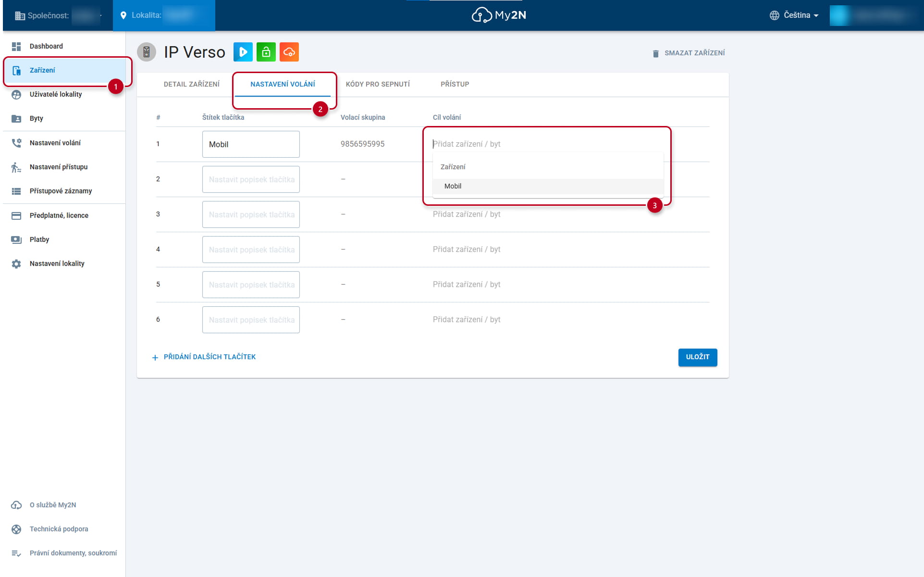This screenshot has width=924, height=577.
Task: Open Dashboard from the sidebar
Action: click(64, 46)
